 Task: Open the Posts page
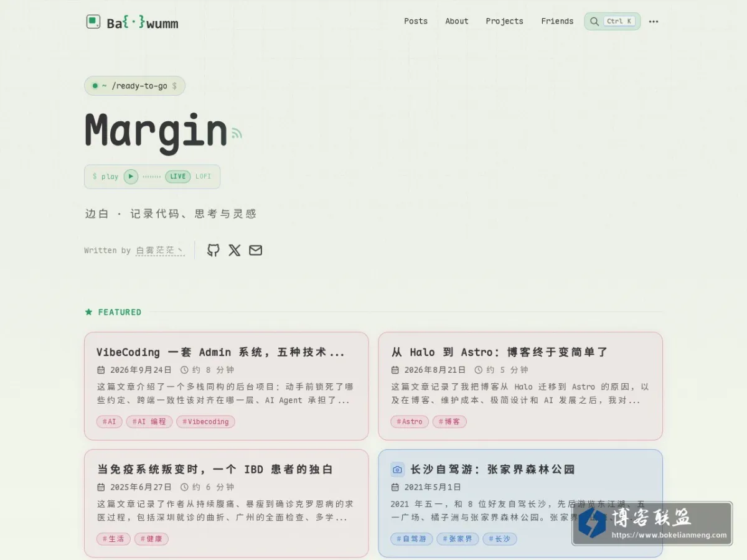pos(416,21)
